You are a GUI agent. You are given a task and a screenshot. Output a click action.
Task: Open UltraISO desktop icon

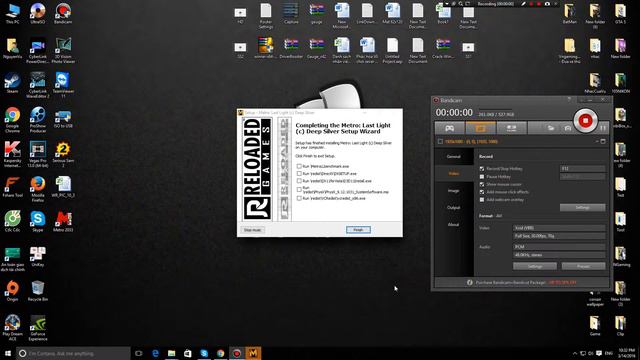38,13
